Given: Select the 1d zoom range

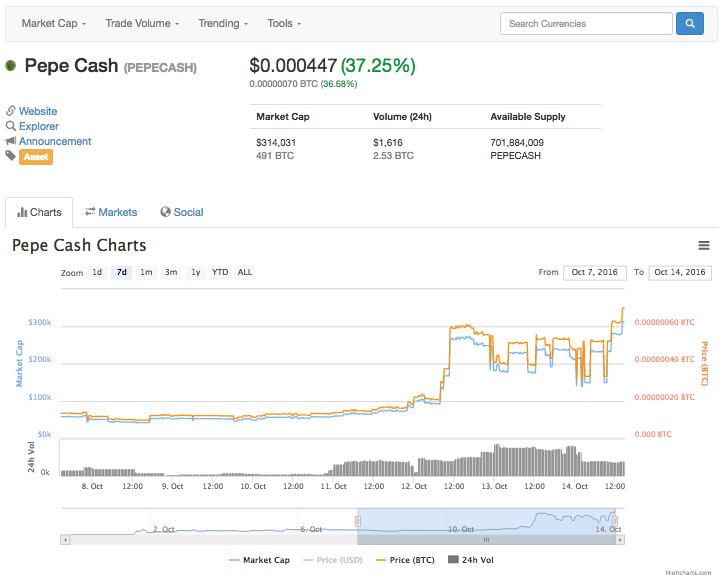Looking at the screenshot, I should click(97, 273).
